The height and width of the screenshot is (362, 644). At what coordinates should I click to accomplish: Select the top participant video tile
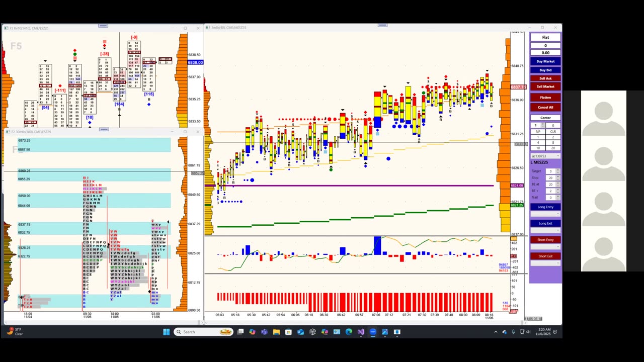tap(604, 113)
